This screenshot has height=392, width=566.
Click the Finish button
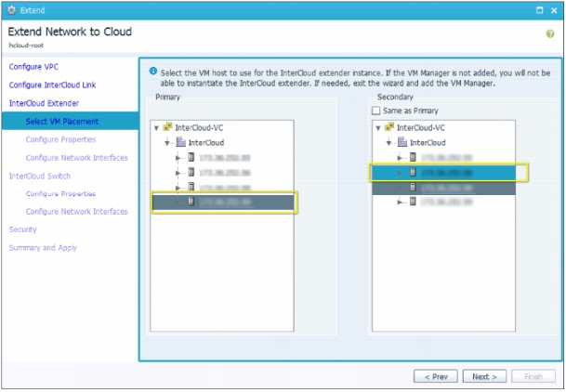[533, 376]
